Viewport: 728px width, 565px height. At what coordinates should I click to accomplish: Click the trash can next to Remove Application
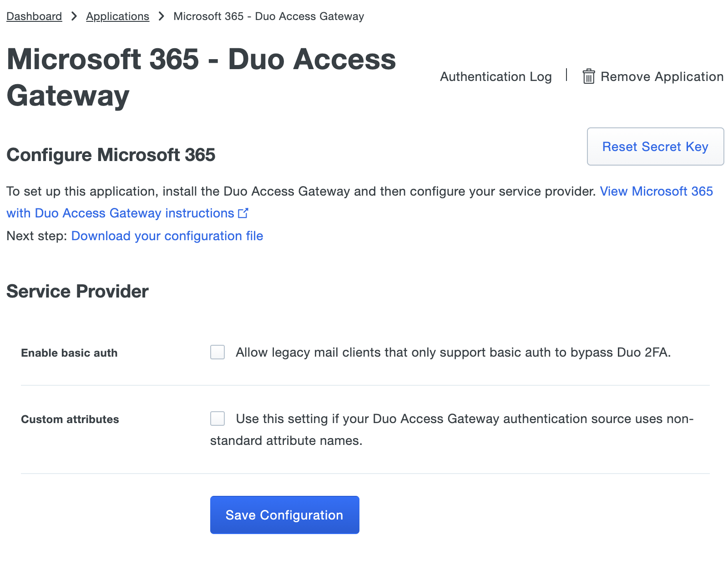point(589,76)
